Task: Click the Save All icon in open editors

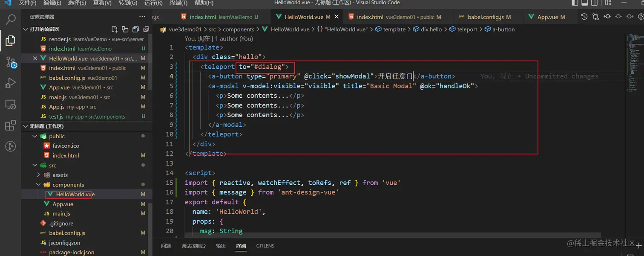Action: point(135,29)
